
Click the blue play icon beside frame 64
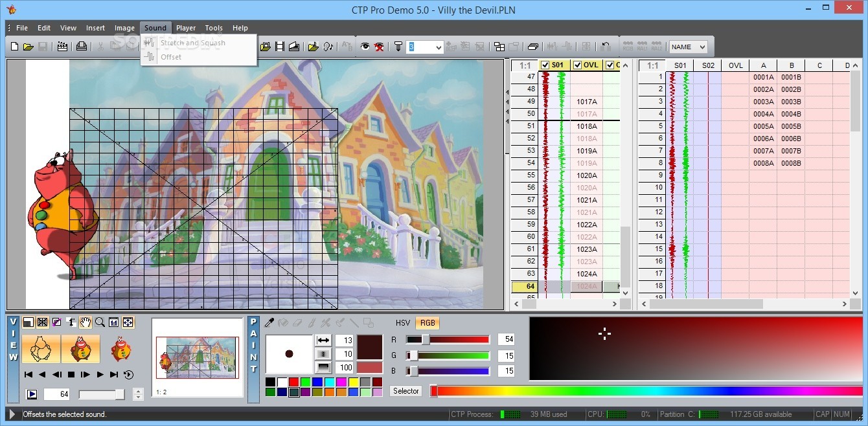tap(31, 394)
